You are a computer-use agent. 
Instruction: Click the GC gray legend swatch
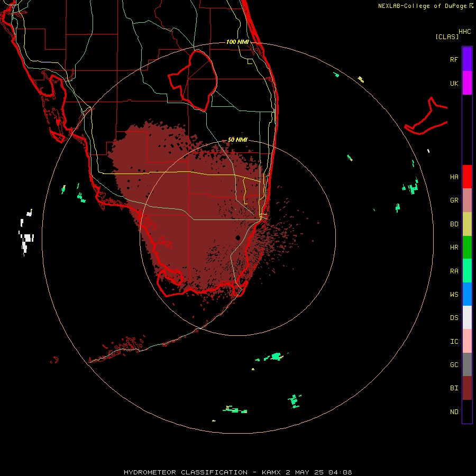467,364
